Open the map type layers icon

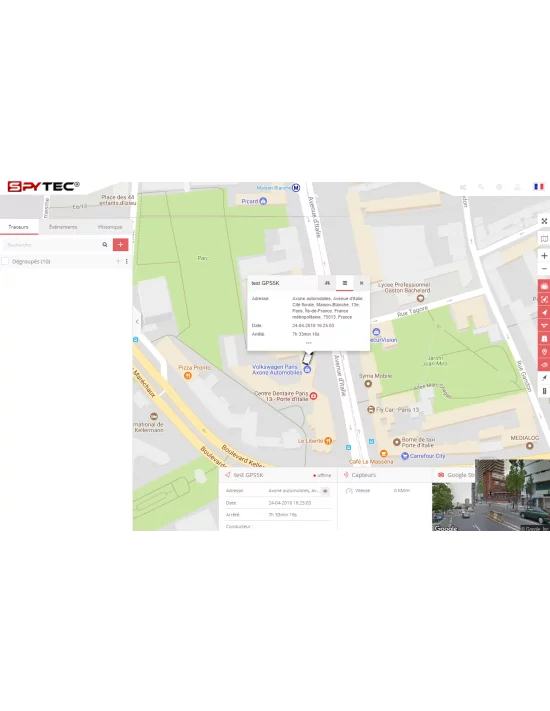pos(544,239)
